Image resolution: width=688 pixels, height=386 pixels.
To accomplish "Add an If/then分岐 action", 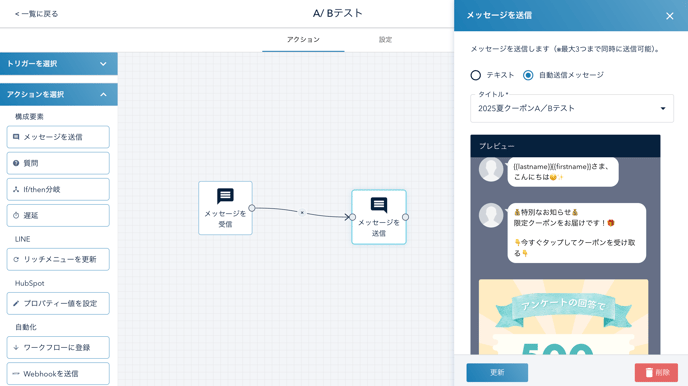I will pos(58,189).
